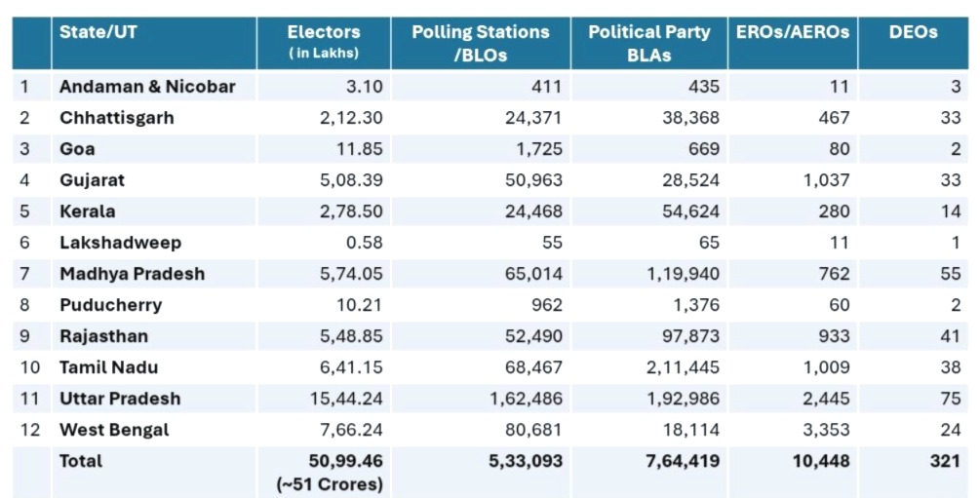
Task: Click the Tamil Nadu state cell
Action: pos(108,367)
